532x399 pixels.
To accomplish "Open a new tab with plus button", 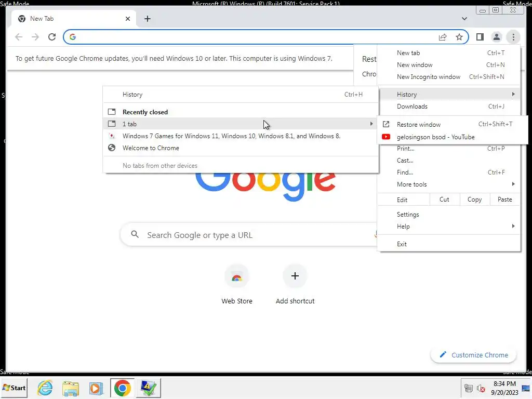I will point(147,19).
